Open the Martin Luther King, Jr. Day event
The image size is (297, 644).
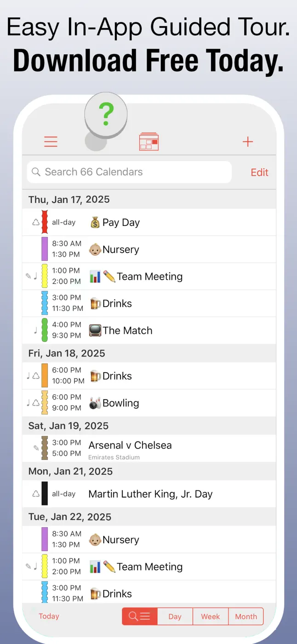[x=149, y=494]
